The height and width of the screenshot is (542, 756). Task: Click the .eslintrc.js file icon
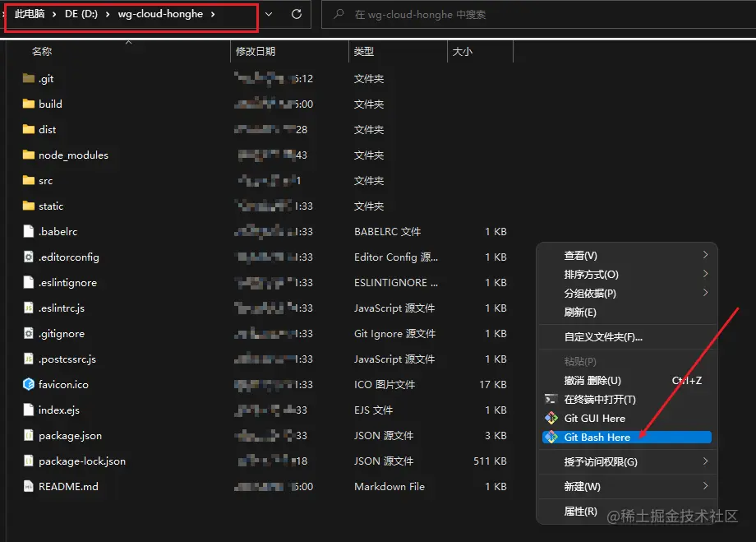(x=29, y=308)
